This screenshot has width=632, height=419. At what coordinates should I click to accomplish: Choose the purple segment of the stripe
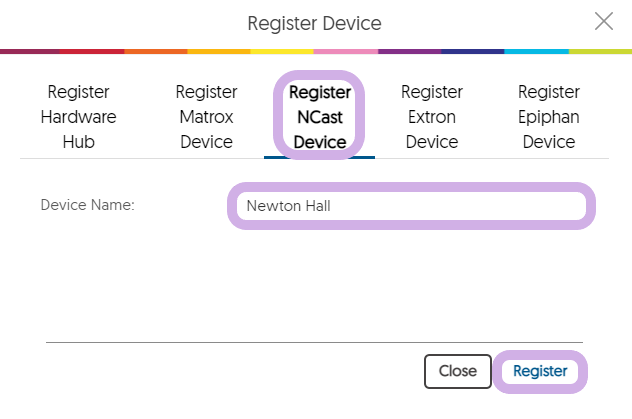point(409,50)
